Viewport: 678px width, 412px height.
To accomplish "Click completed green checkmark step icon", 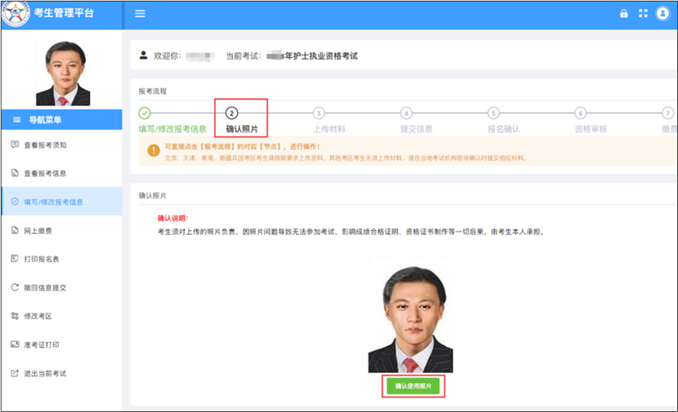I will pos(145,113).
